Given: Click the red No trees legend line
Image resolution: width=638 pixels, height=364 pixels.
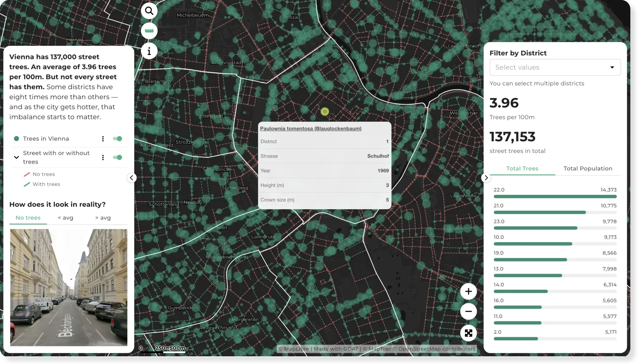Looking at the screenshot, I should click(x=27, y=174).
